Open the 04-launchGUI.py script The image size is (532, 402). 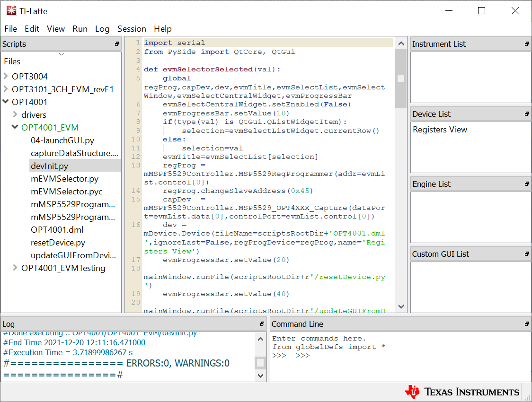(x=62, y=140)
